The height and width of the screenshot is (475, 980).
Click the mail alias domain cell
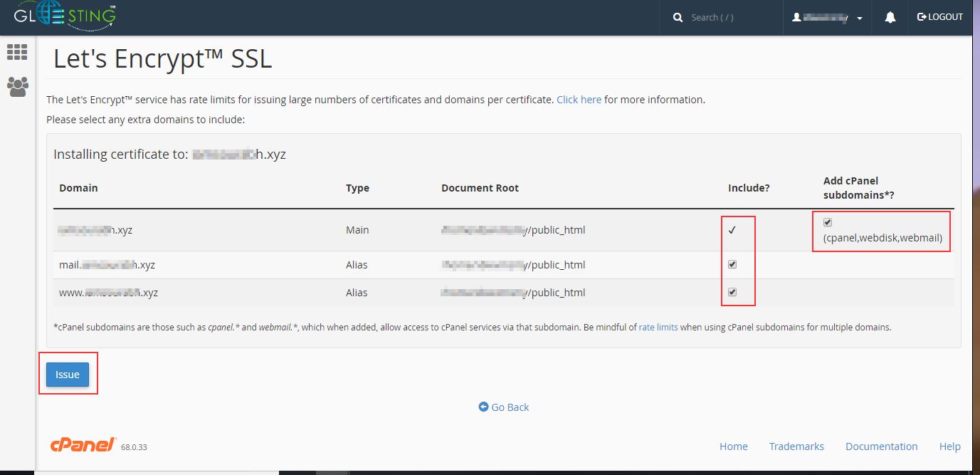point(107,265)
